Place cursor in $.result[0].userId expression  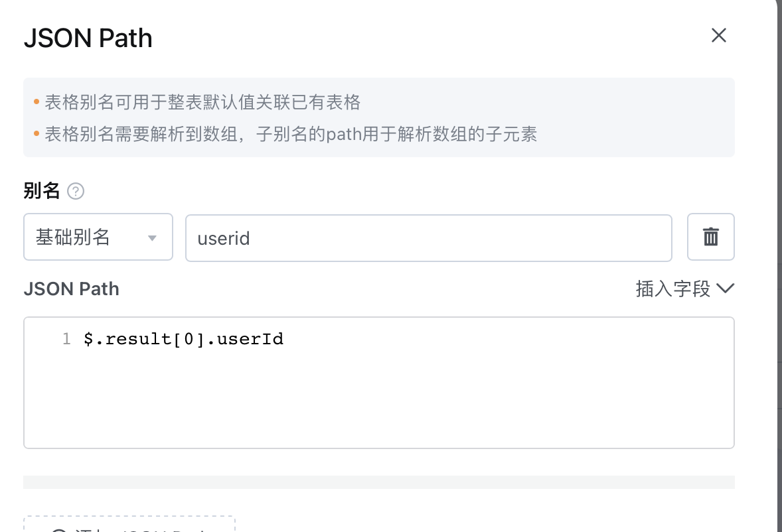(183, 339)
